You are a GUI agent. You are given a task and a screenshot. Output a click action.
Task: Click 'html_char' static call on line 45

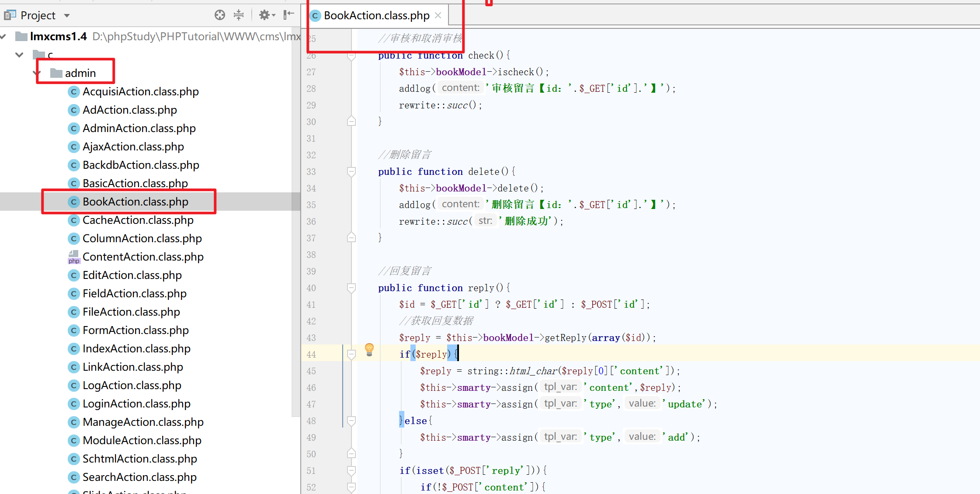pyautogui.click(x=533, y=371)
